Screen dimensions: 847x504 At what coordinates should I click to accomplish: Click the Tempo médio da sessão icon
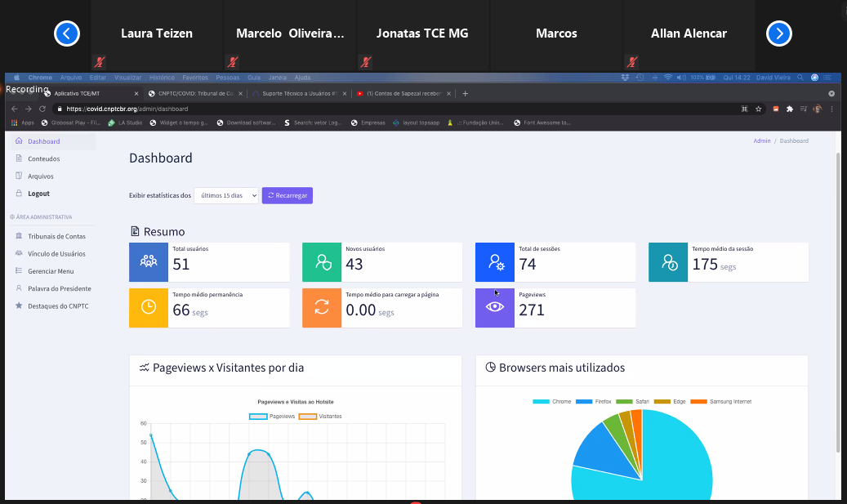coord(668,262)
